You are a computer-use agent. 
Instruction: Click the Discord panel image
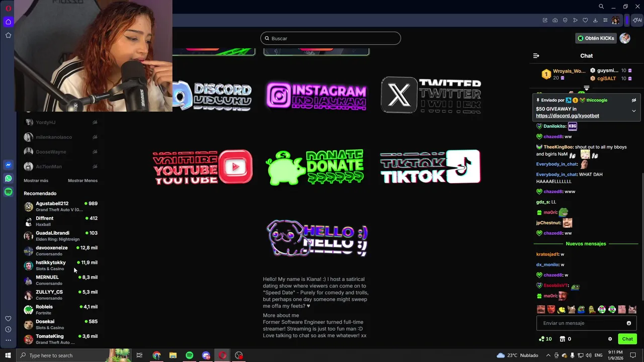coord(212,96)
